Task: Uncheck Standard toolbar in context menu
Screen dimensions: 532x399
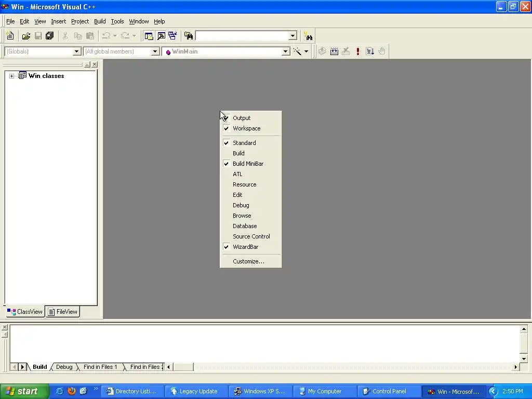Action: (251, 143)
